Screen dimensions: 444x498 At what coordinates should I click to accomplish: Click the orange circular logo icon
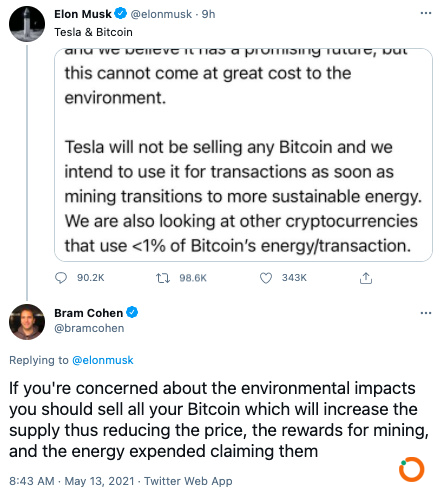click(412, 469)
